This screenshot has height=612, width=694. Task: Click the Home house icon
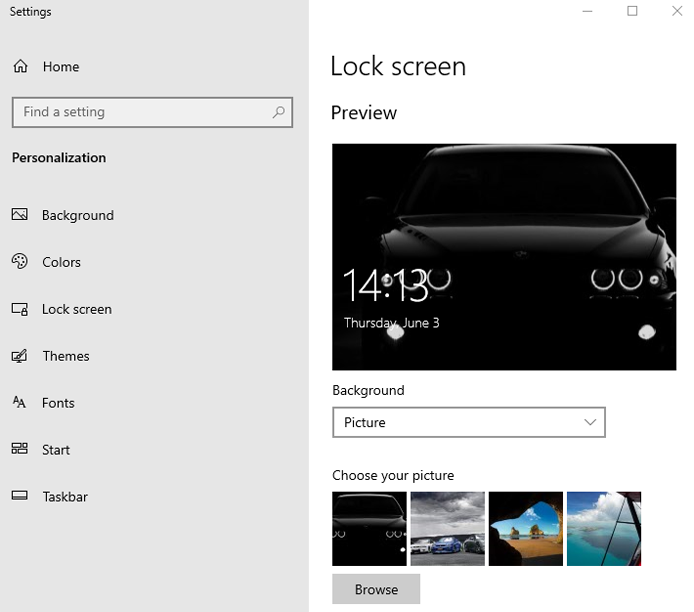coord(20,66)
